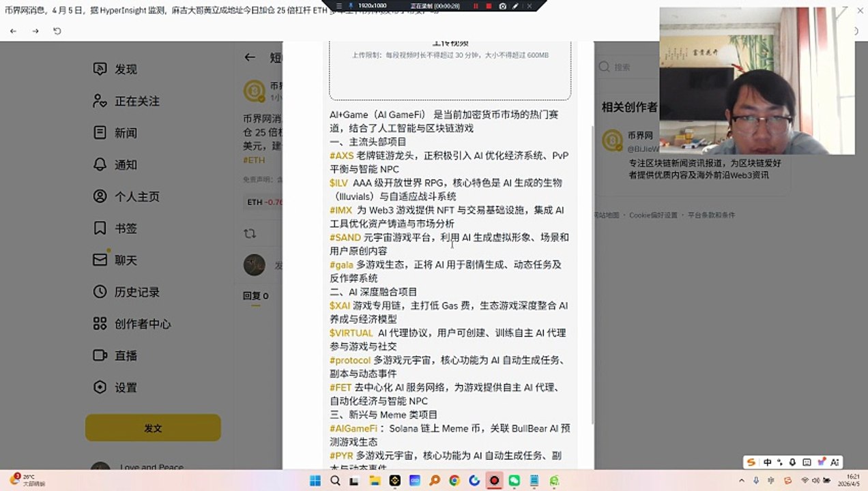Open 个人主页 profile page
This screenshot has height=491, width=868.
(x=126, y=196)
